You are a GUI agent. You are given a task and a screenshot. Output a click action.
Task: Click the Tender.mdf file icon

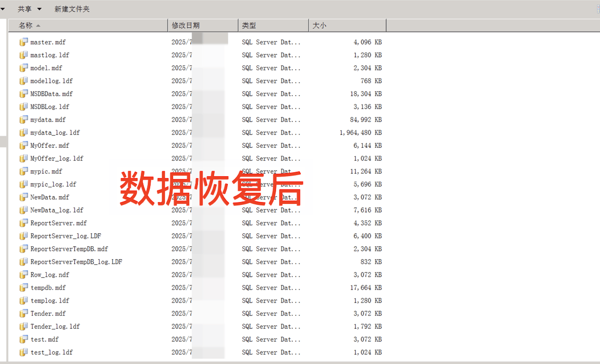point(23,313)
